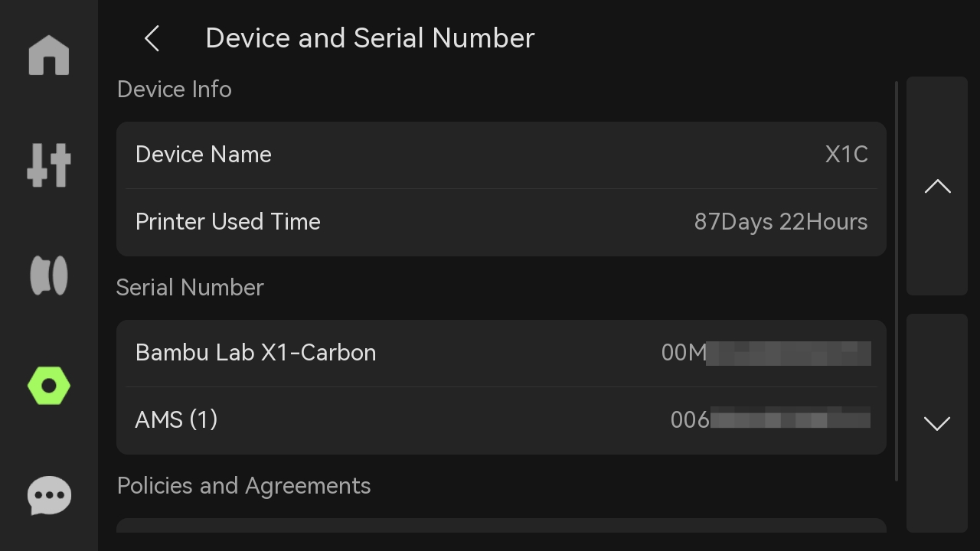Select the Printer Used Time row

(x=501, y=223)
